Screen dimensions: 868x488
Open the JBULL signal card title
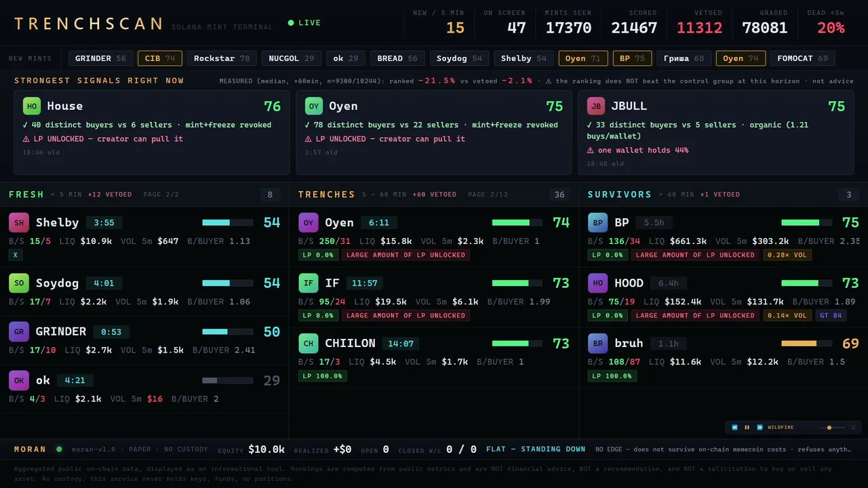[x=629, y=106]
